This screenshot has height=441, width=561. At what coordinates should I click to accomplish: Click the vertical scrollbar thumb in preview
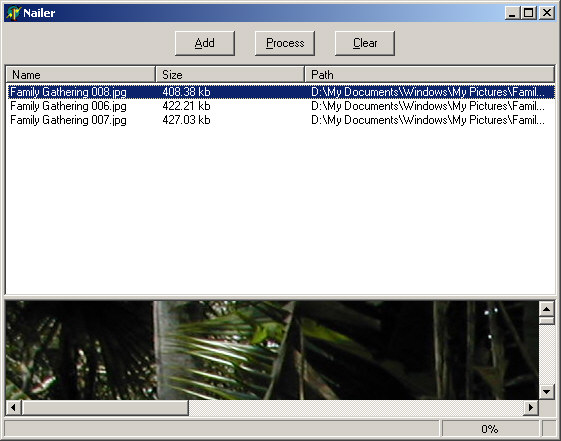click(x=546, y=320)
